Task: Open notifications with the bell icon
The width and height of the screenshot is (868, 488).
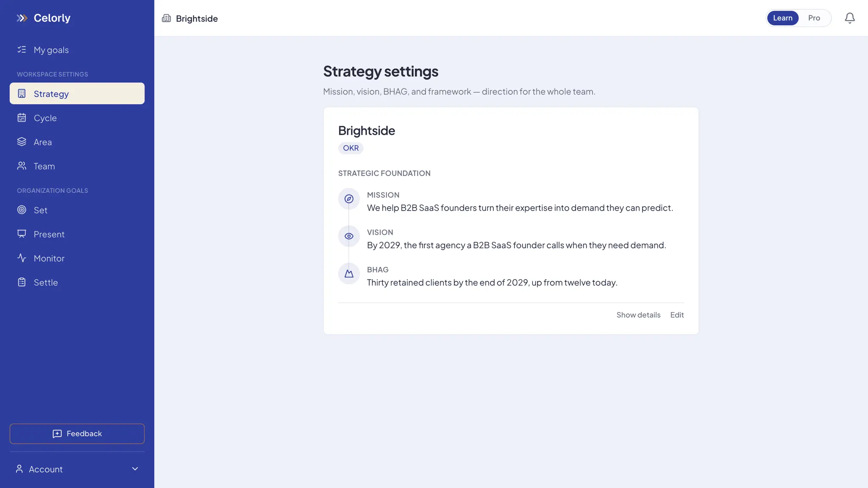Action: 850,18
